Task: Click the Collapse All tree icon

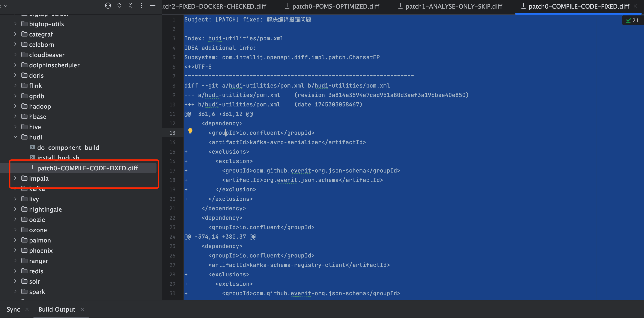Action: pyautogui.click(x=130, y=6)
